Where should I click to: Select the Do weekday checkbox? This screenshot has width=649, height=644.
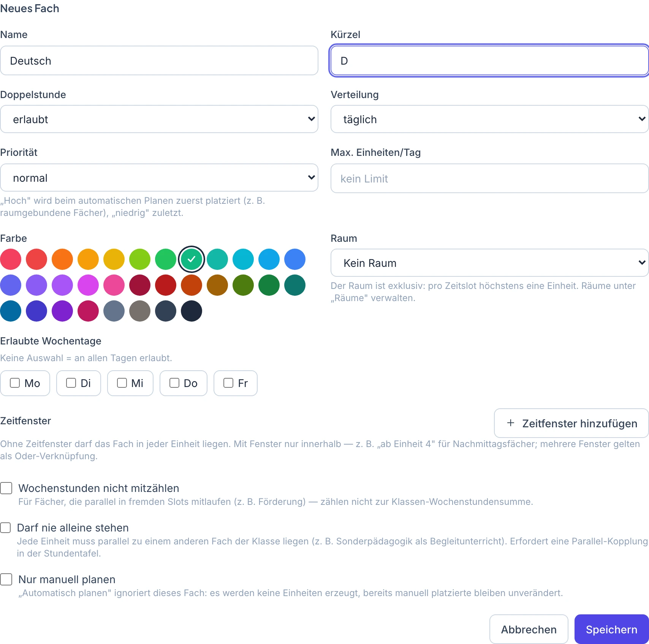coord(174,383)
